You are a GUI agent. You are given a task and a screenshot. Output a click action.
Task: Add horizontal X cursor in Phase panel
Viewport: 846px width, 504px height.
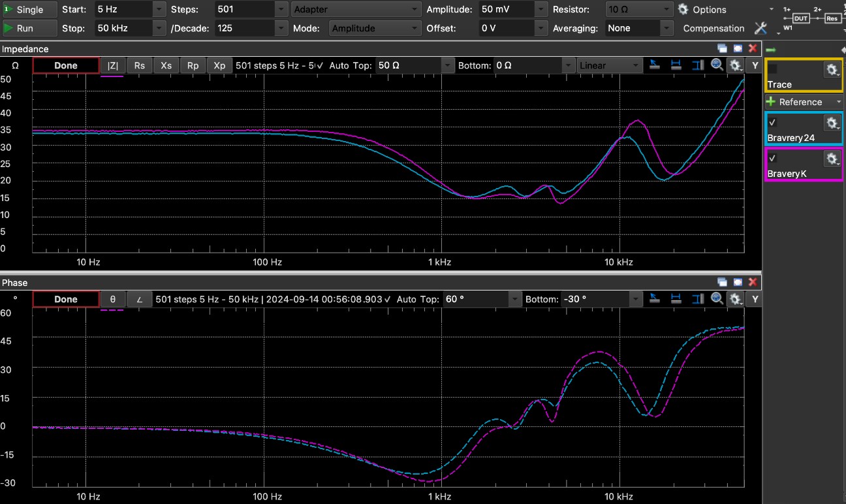click(x=676, y=299)
